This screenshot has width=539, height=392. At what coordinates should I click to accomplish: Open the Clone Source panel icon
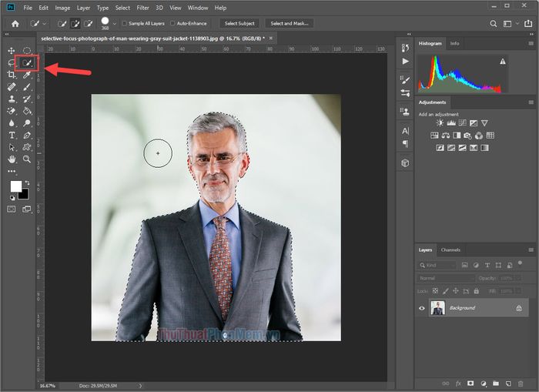pos(405,112)
